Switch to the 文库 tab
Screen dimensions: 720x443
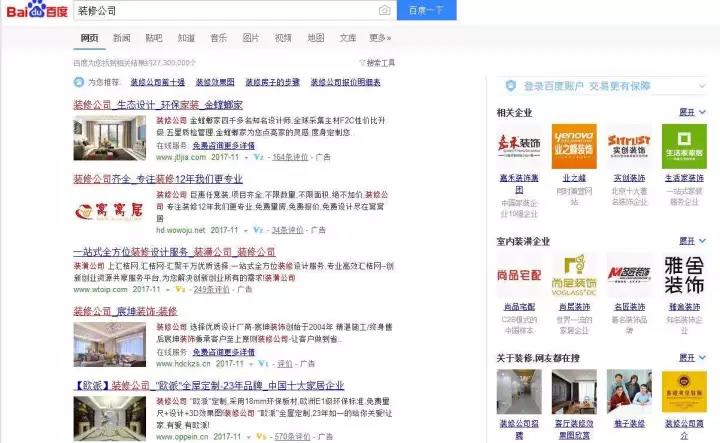(348, 38)
